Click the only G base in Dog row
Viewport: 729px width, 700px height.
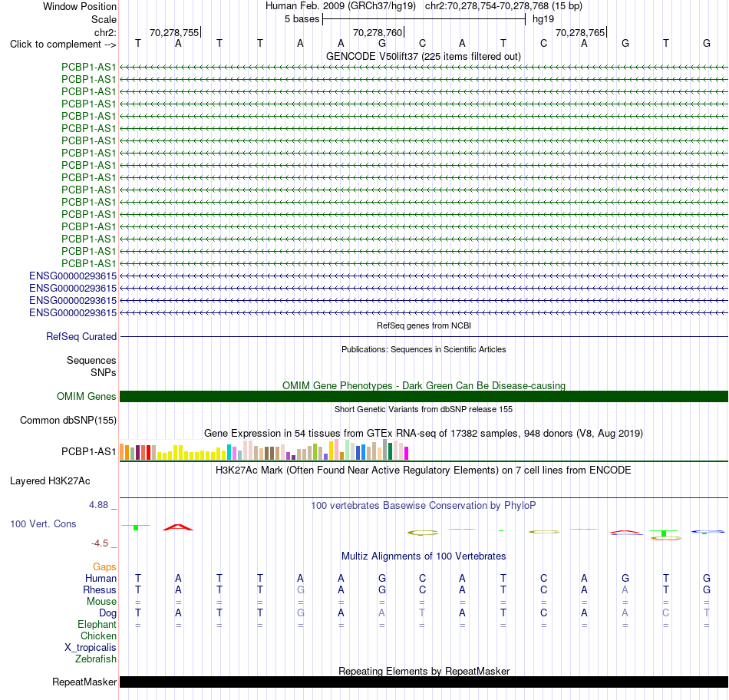click(300, 613)
